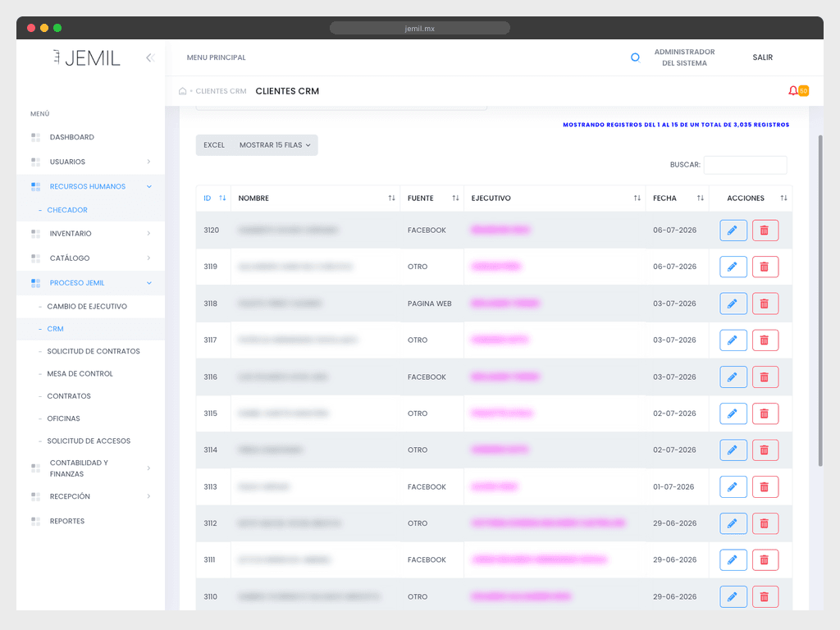Delete record 3119 with the trash icon
The width and height of the screenshot is (840, 630).
[765, 267]
